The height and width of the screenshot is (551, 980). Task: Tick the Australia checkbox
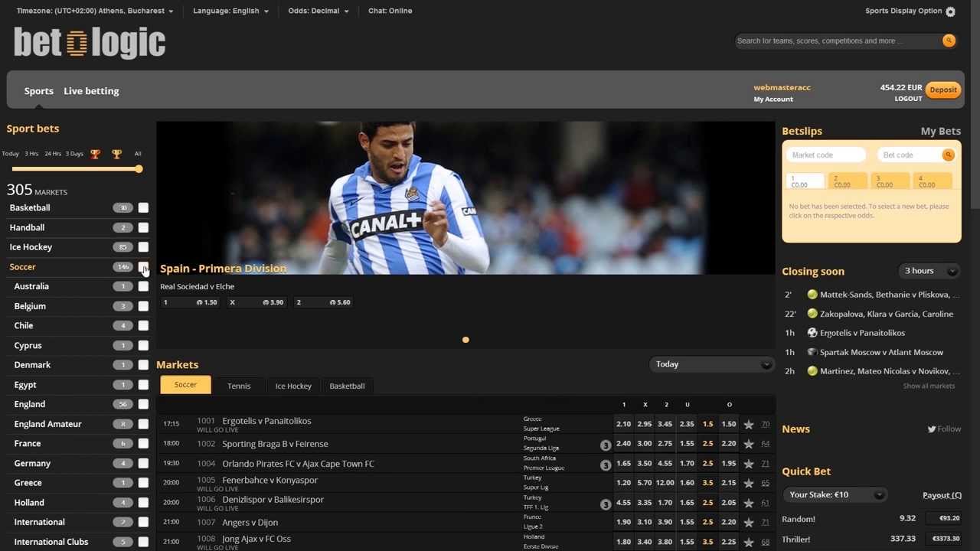click(143, 286)
